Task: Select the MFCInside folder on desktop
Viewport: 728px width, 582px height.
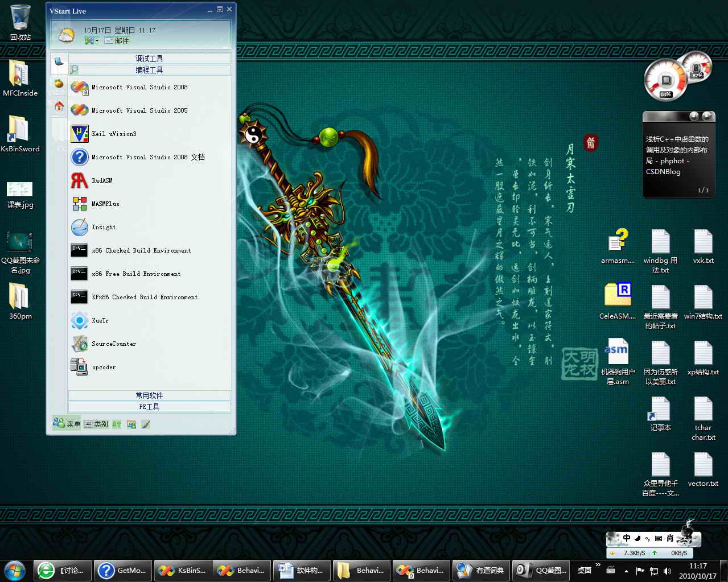Action: (x=20, y=77)
